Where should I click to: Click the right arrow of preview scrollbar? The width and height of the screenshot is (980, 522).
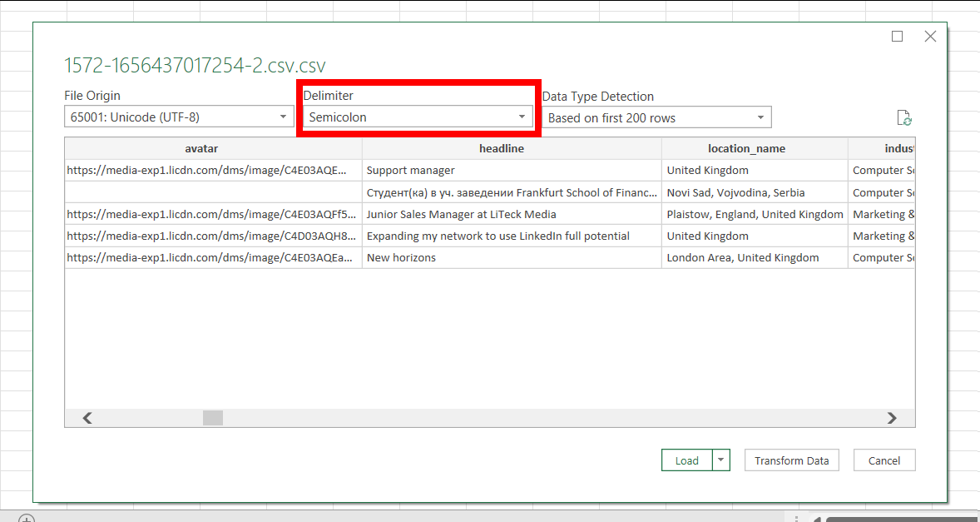[892, 418]
